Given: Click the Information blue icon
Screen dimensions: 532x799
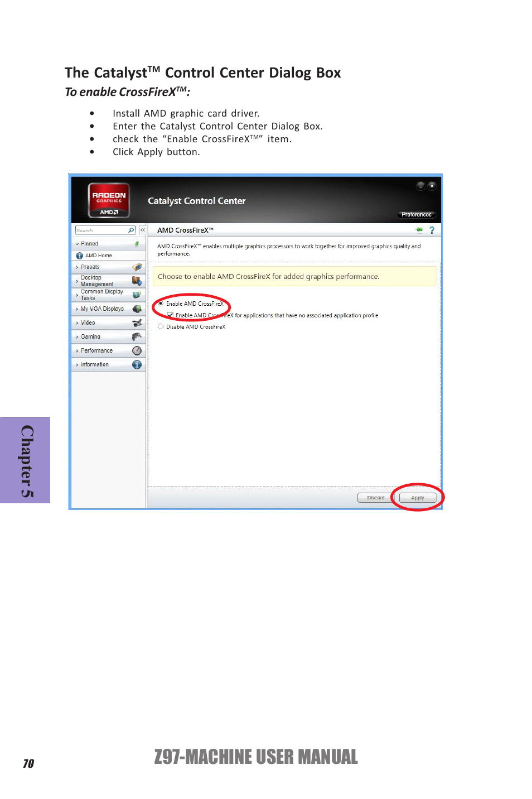Looking at the screenshot, I should pos(137,364).
